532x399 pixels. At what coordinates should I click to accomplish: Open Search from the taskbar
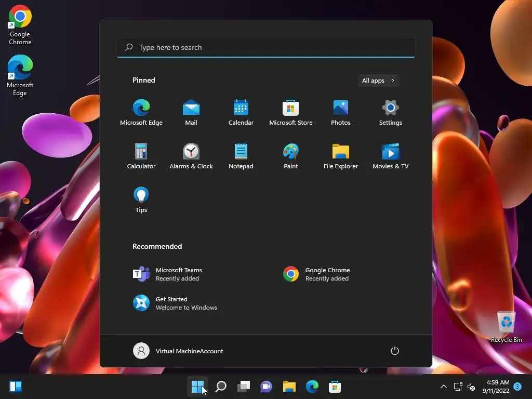[x=221, y=387]
